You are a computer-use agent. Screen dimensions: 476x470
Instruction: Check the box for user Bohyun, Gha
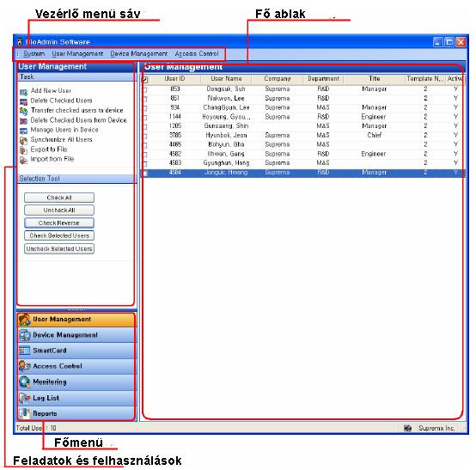pos(145,145)
